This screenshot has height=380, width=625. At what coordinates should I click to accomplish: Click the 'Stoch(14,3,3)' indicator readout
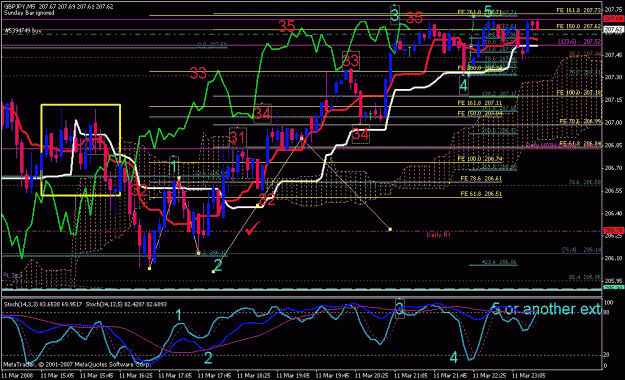(43, 304)
